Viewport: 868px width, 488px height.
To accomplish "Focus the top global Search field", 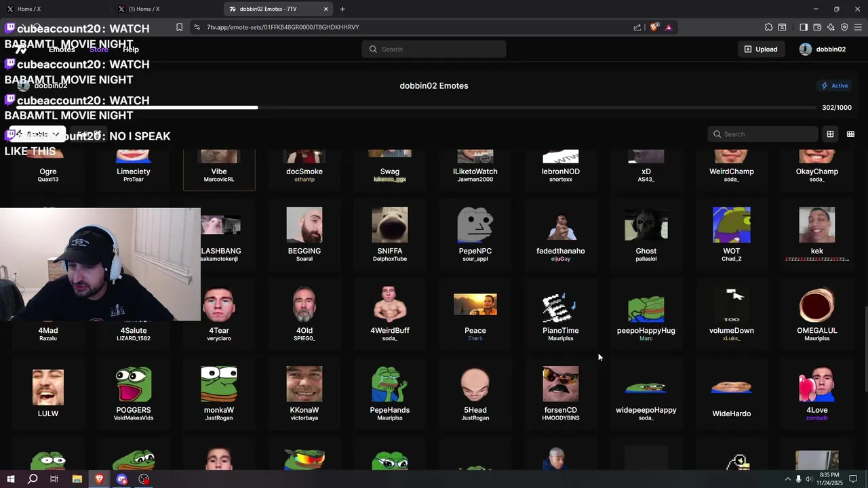I will tap(434, 49).
